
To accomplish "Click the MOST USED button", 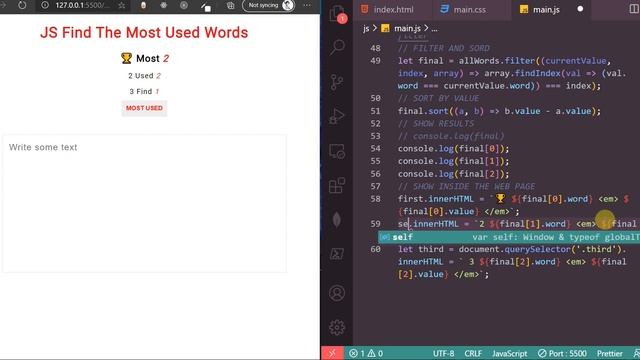I will click(x=144, y=108).
